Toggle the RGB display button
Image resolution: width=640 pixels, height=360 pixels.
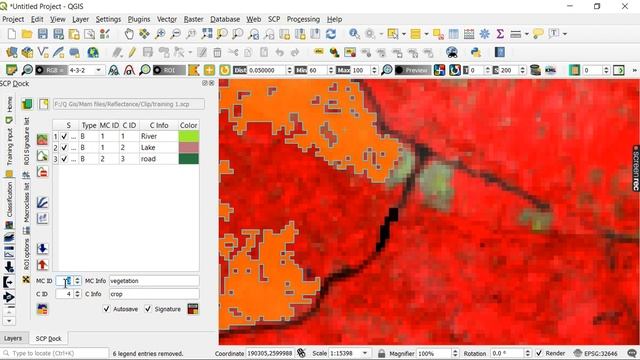(51, 70)
